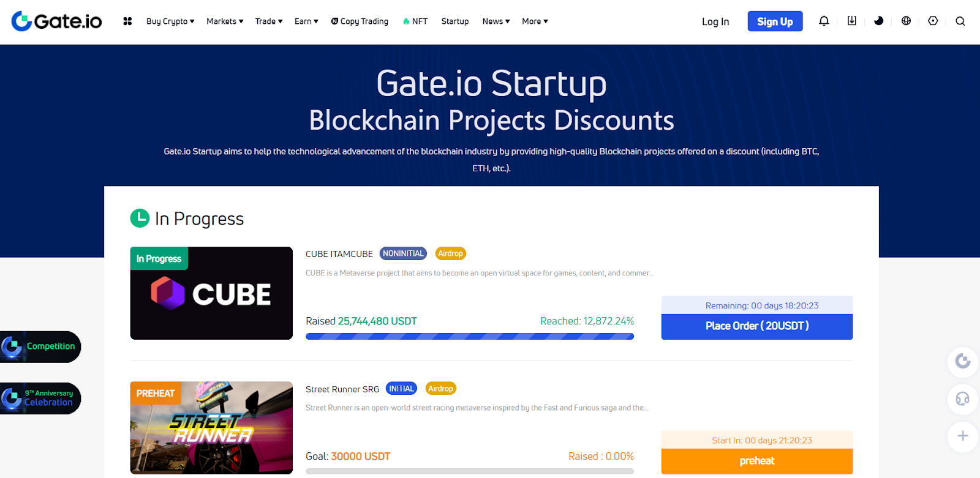The width and height of the screenshot is (980, 478).
Task: Click the CUBE raised progress bar
Action: [x=469, y=336]
